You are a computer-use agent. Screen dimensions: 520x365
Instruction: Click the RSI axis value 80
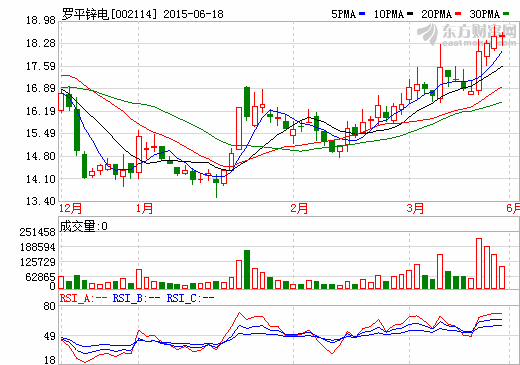pos(49,306)
